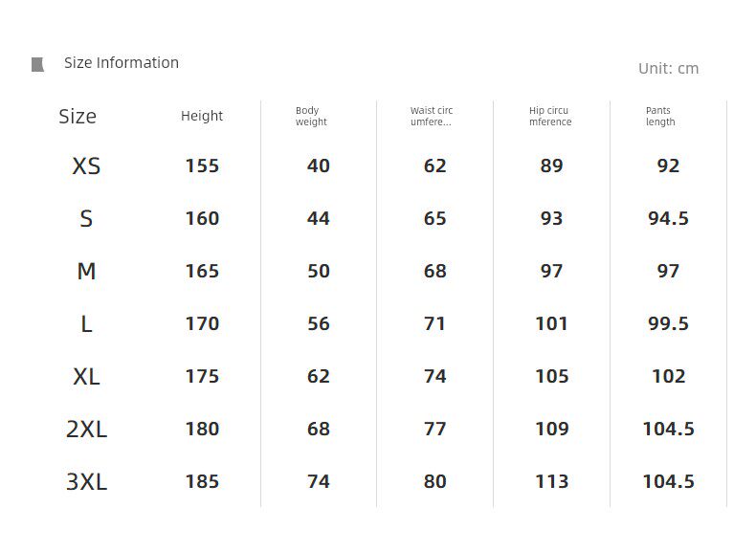This screenshot has width=756, height=552.
Task: Click the Size Information heading
Action: click(x=122, y=63)
